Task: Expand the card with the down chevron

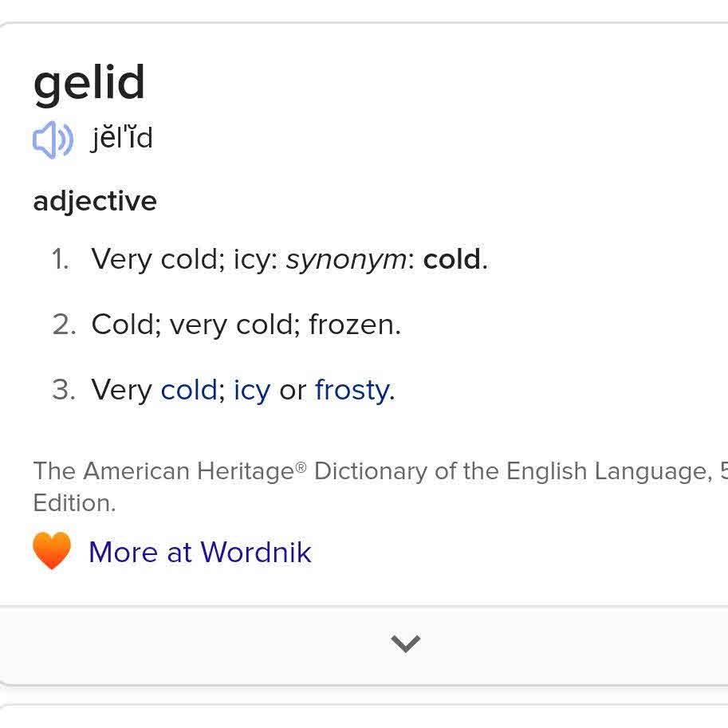Action: click(406, 643)
